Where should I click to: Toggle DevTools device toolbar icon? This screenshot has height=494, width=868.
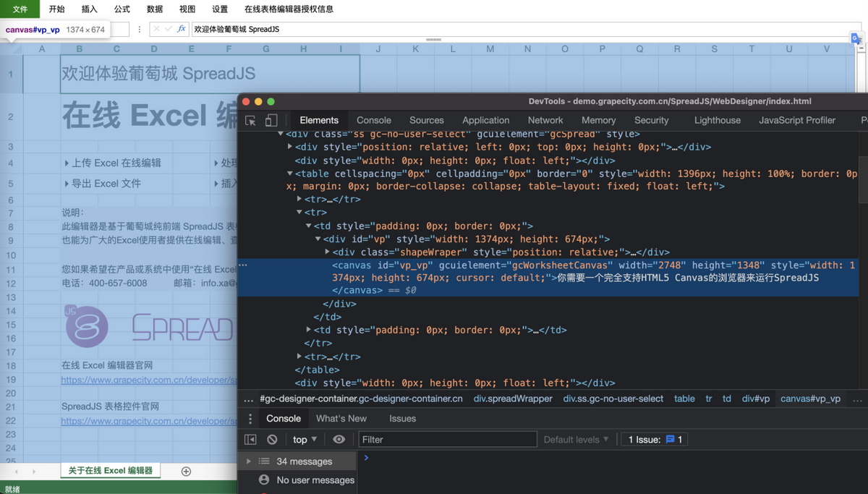click(271, 121)
